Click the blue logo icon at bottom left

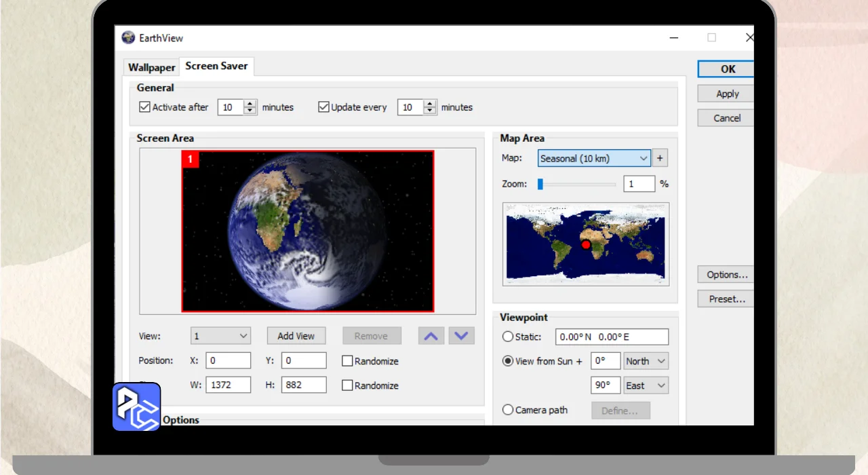pos(136,406)
